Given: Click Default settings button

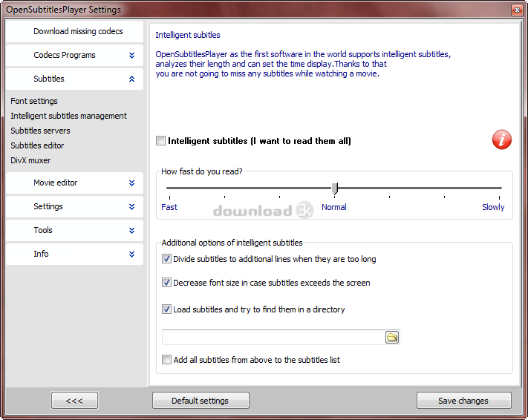Looking at the screenshot, I should point(201,401).
